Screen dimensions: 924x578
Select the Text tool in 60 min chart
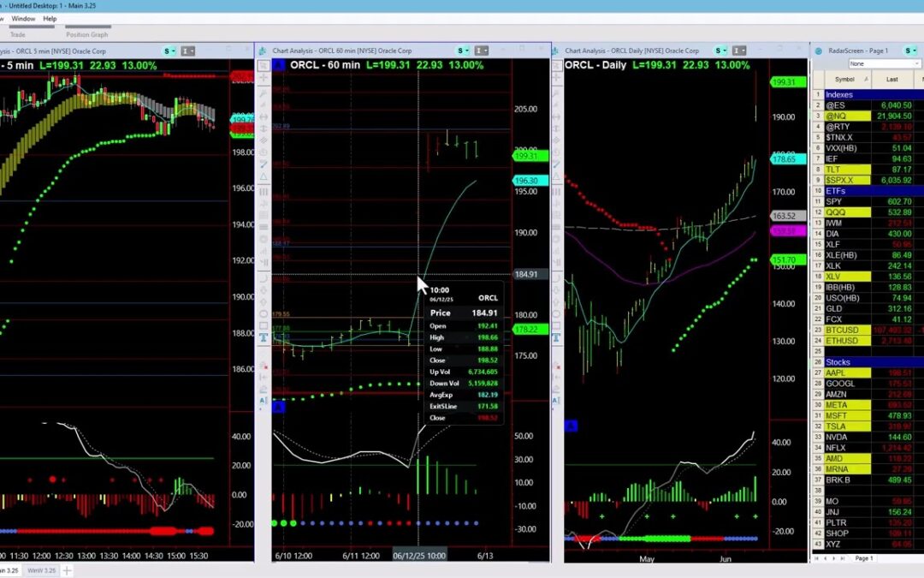[x=264, y=337]
